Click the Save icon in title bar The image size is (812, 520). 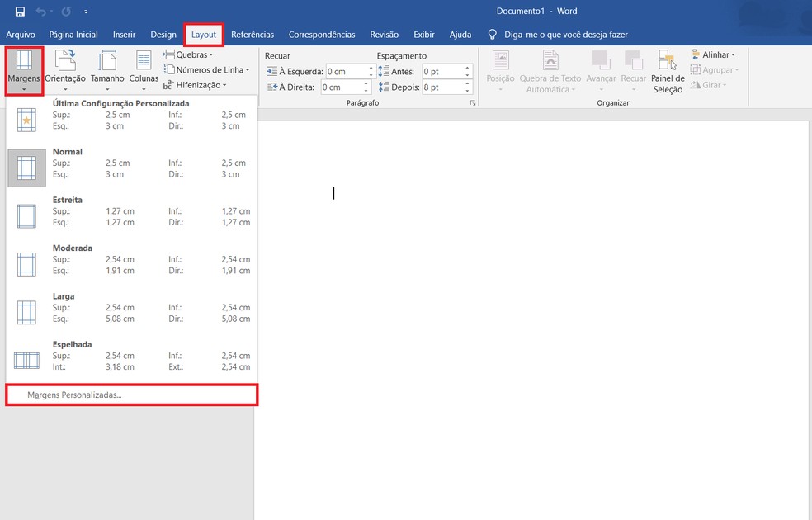coord(20,12)
